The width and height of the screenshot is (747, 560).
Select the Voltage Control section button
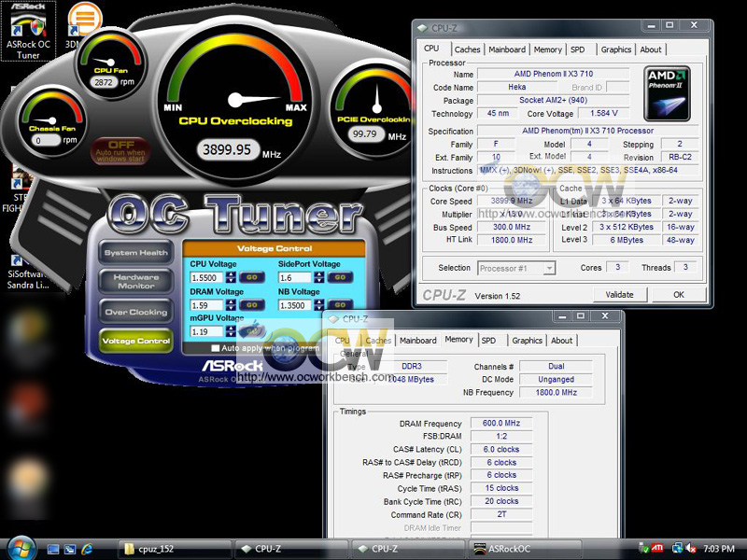click(x=135, y=341)
